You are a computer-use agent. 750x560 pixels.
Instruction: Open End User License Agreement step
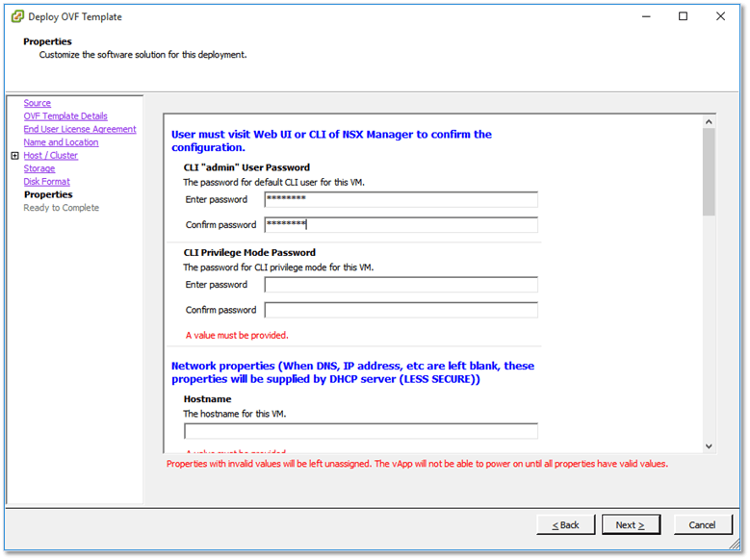coord(80,130)
